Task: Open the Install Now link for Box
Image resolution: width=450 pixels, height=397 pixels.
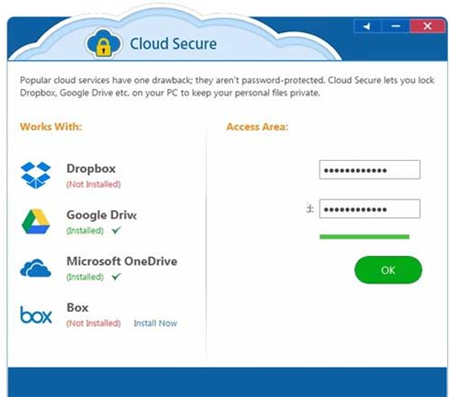Action: pos(155,323)
